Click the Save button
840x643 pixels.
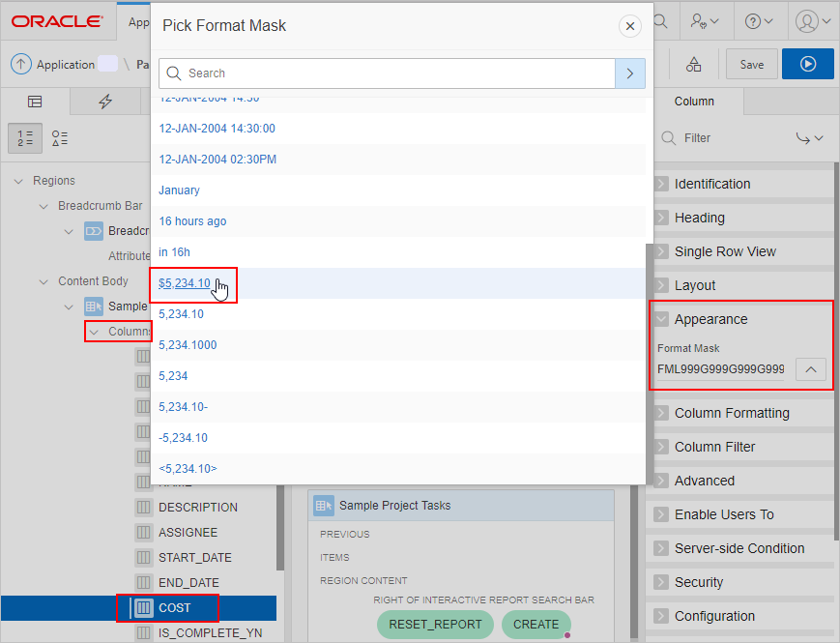coord(751,64)
